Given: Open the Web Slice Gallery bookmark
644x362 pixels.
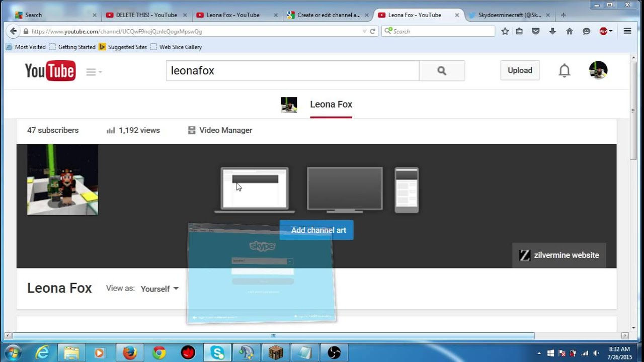Looking at the screenshot, I should pos(176,47).
